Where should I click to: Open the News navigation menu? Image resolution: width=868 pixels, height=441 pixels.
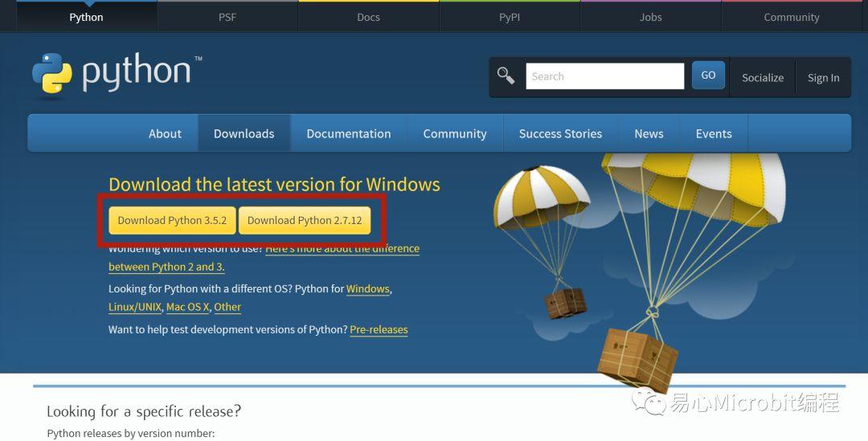pyautogui.click(x=649, y=133)
